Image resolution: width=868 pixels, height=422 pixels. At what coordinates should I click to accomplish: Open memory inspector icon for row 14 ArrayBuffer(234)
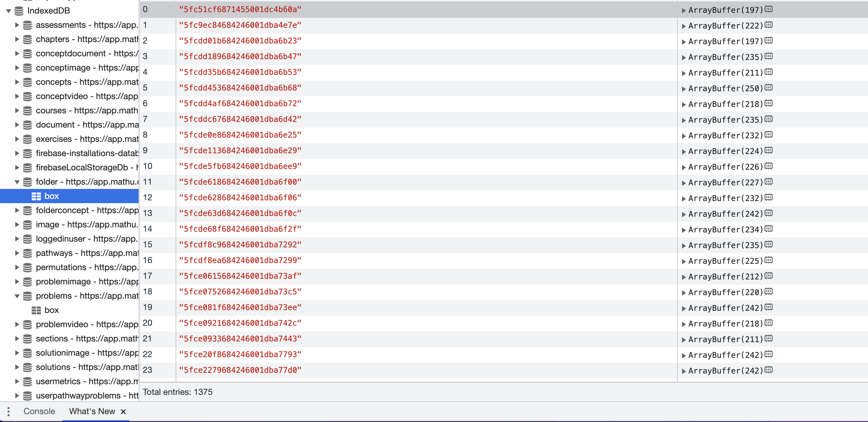click(x=769, y=229)
